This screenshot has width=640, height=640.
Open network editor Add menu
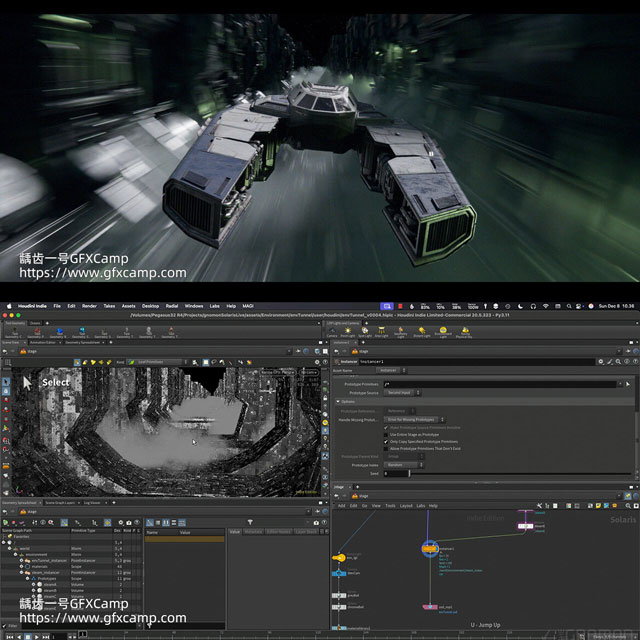pyautogui.click(x=342, y=506)
